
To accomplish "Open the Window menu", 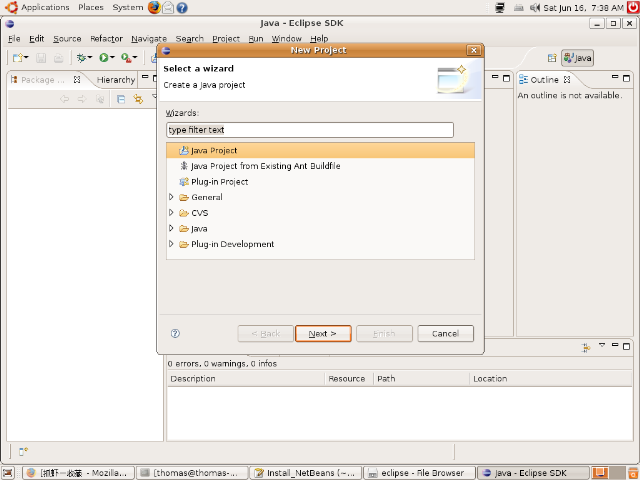I will tap(287, 39).
